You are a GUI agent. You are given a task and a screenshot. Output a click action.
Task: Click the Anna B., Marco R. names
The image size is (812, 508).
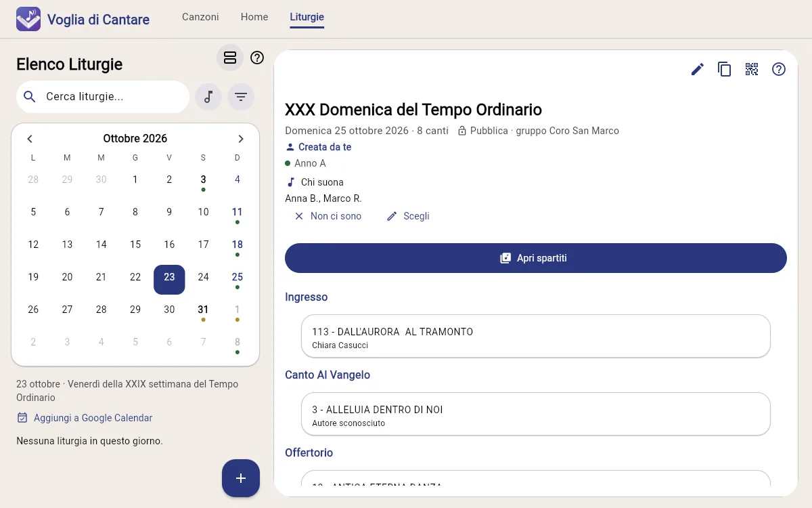(323, 198)
